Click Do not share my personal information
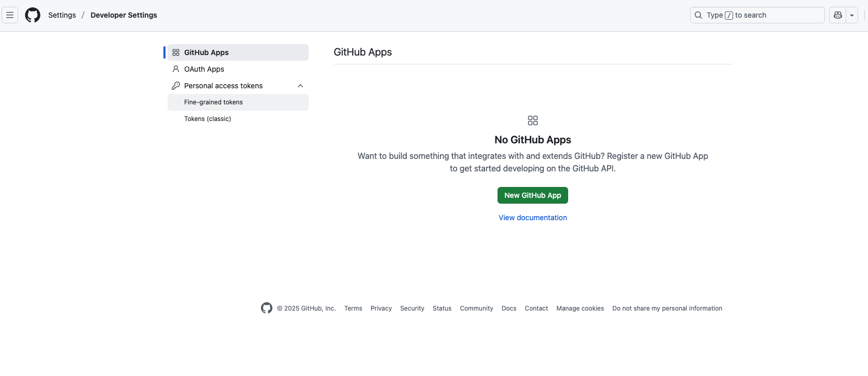The height and width of the screenshot is (376, 868). point(667,308)
